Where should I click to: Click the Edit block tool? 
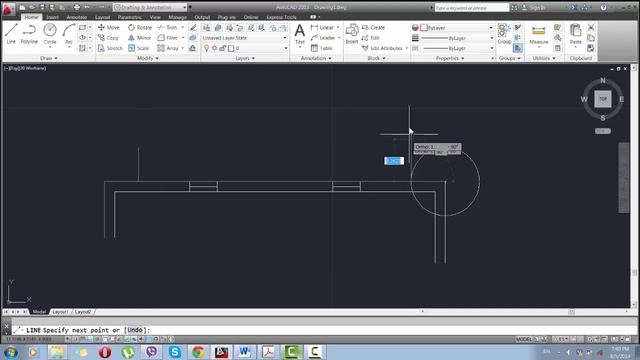(371, 38)
